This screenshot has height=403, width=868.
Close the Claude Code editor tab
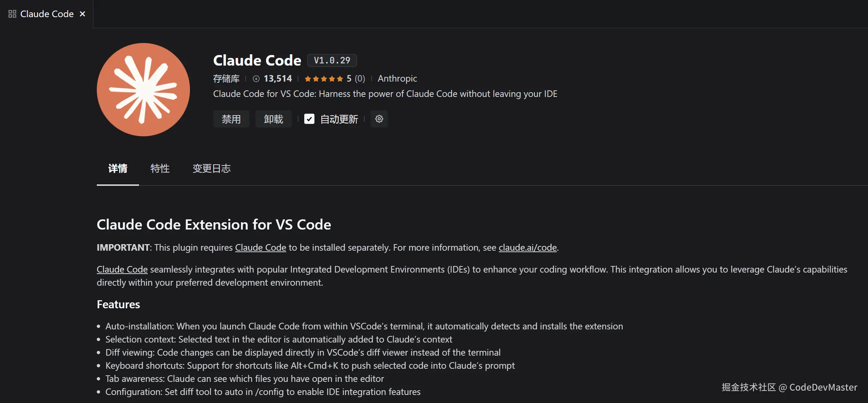(83, 14)
